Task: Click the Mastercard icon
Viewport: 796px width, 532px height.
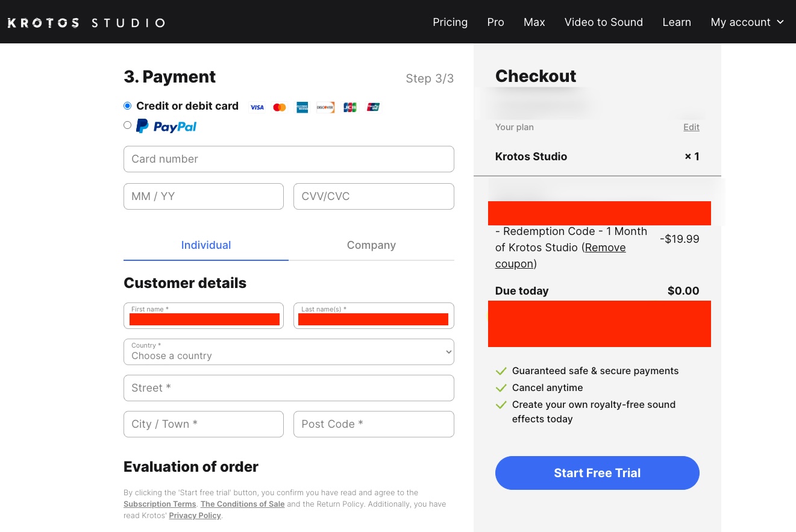Action: click(x=280, y=107)
